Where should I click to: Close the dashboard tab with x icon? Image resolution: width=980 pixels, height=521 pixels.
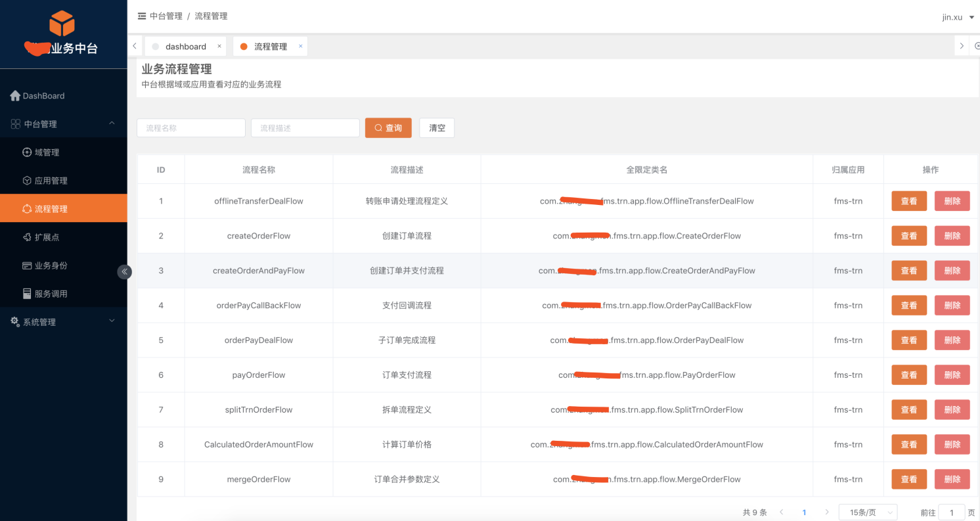pos(219,47)
